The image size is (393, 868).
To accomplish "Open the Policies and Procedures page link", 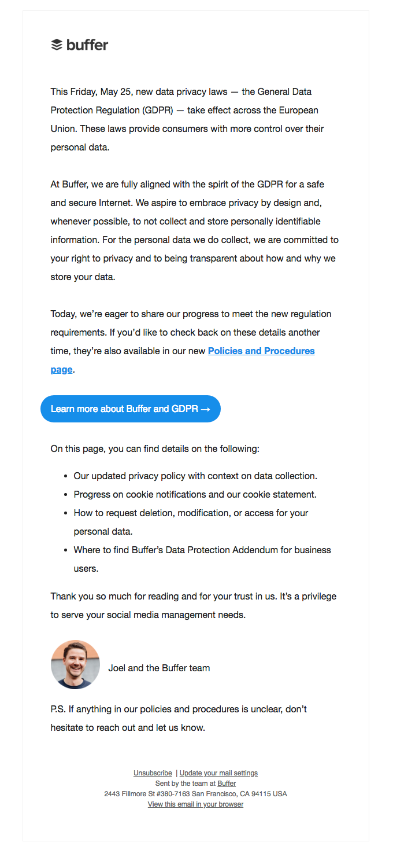I will pos(261,351).
